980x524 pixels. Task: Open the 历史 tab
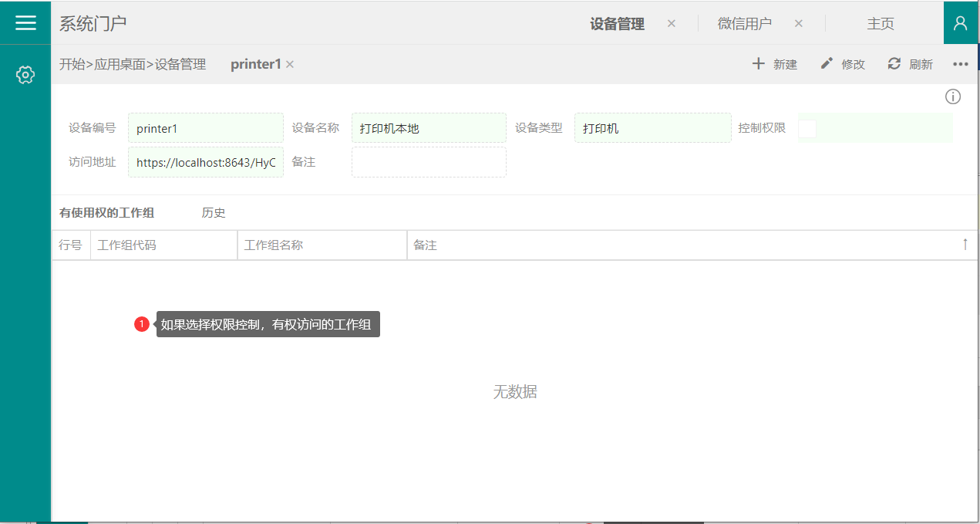tap(214, 213)
